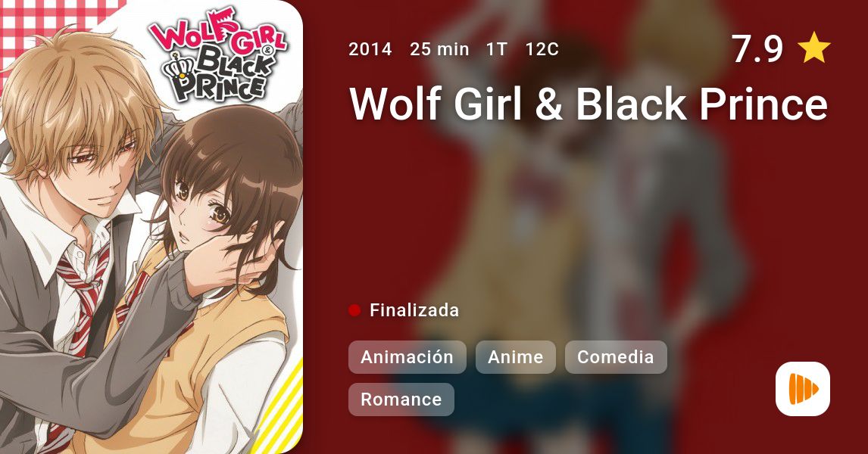The height and width of the screenshot is (454, 868).
Task: Click the 7.9 rating score
Action: [x=757, y=48]
